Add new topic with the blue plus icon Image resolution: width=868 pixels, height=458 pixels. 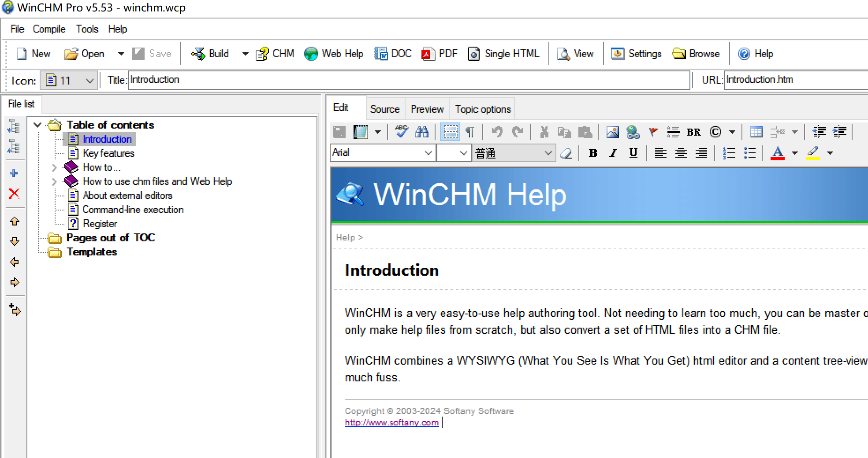(x=14, y=173)
